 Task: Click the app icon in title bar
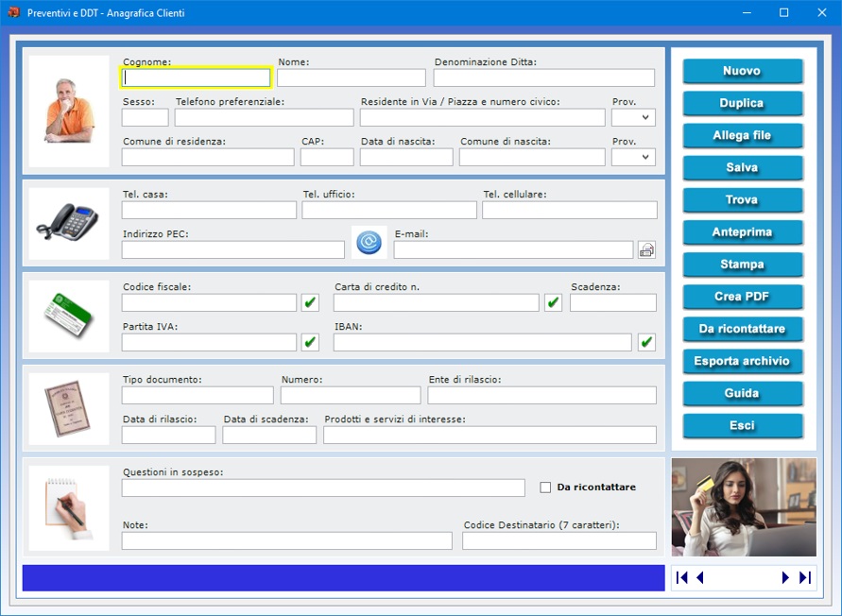[x=13, y=12]
